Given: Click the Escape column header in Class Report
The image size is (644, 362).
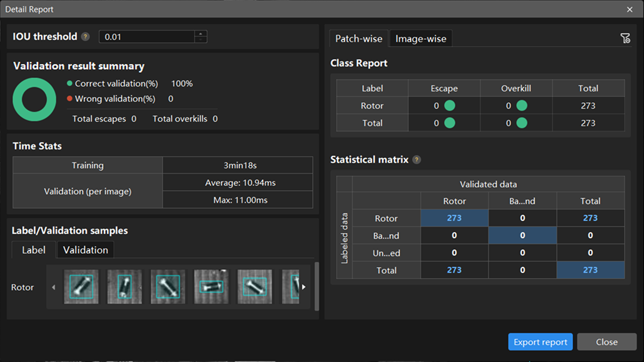Looking at the screenshot, I should 444,88.
